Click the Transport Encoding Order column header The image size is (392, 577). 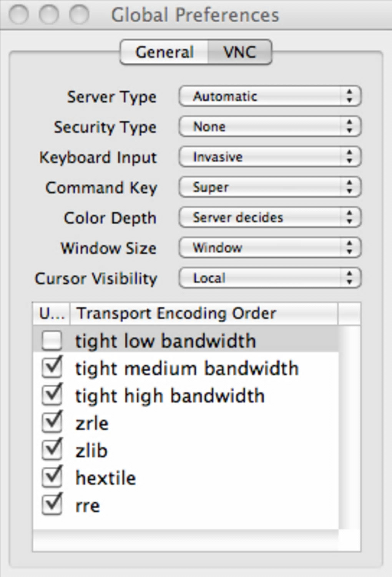coord(204,314)
